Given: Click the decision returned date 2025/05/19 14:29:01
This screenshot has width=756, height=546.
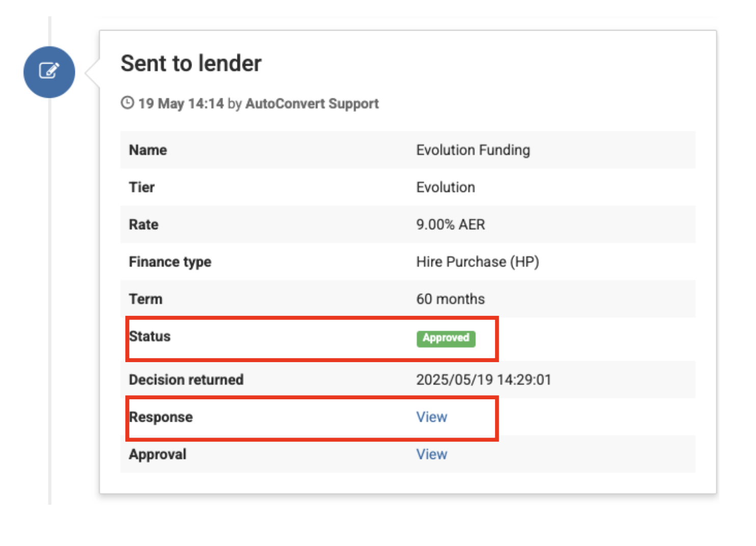Looking at the screenshot, I should (483, 379).
